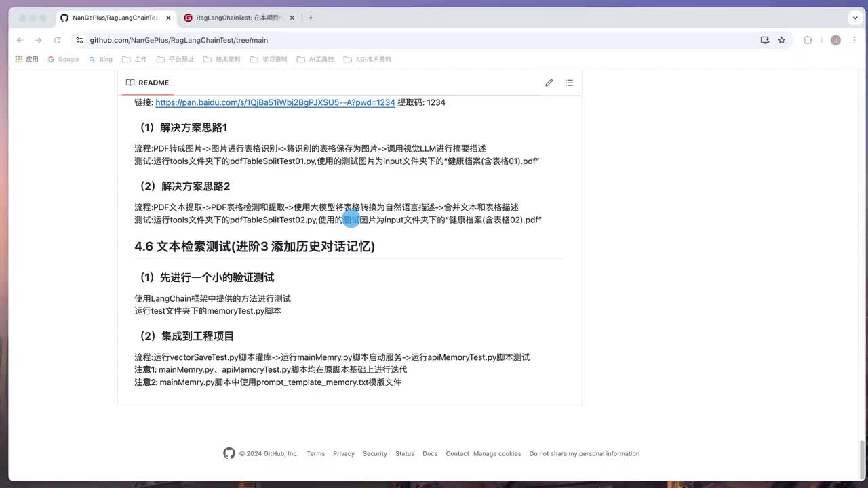This screenshot has height=488, width=868.
Task: Click heading （1）解决方案思路1
Action: tap(181, 127)
